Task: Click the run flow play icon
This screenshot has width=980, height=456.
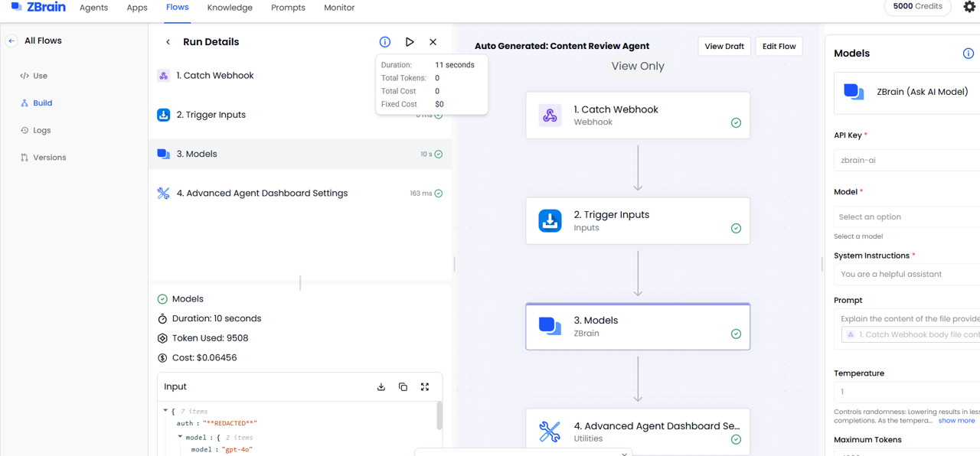Action: [x=410, y=42]
